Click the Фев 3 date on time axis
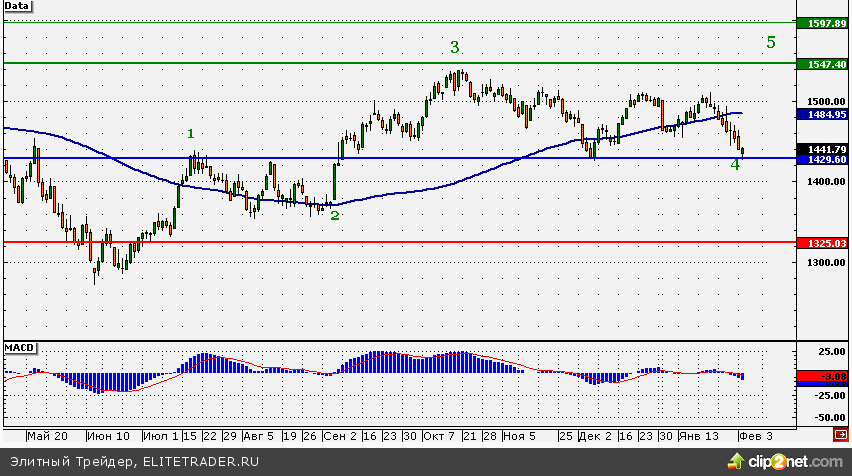 point(756,437)
